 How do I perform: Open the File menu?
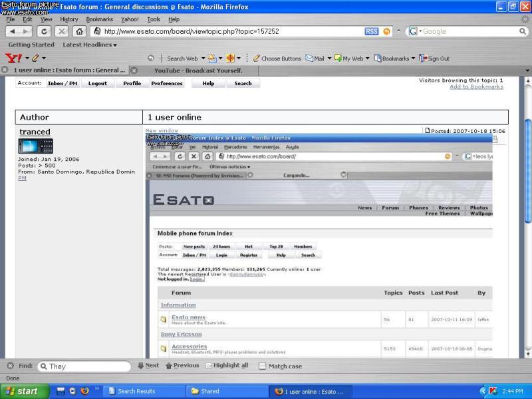pyautogui.click(x=11, y=19)
